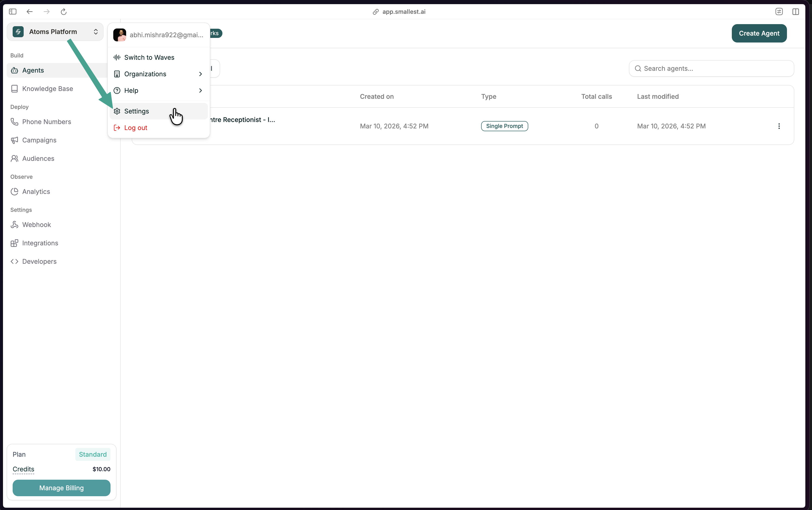Select Settings from the account menu

pyautogui.click(x=136, y=111)
